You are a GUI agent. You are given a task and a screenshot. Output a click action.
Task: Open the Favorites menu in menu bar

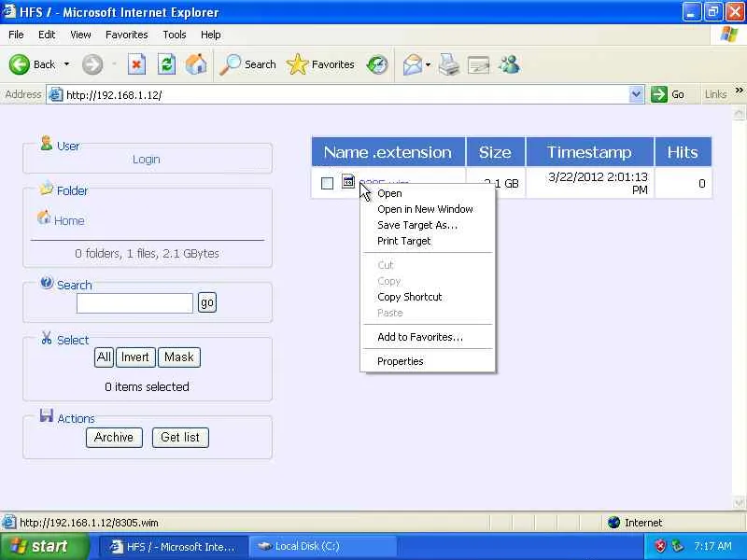click(x=127, y=35)
